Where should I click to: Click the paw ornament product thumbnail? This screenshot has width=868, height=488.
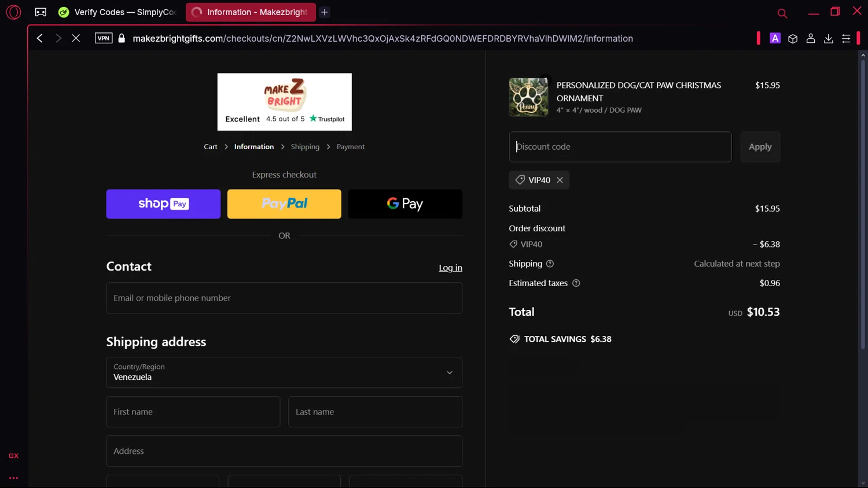click(528, 97)
